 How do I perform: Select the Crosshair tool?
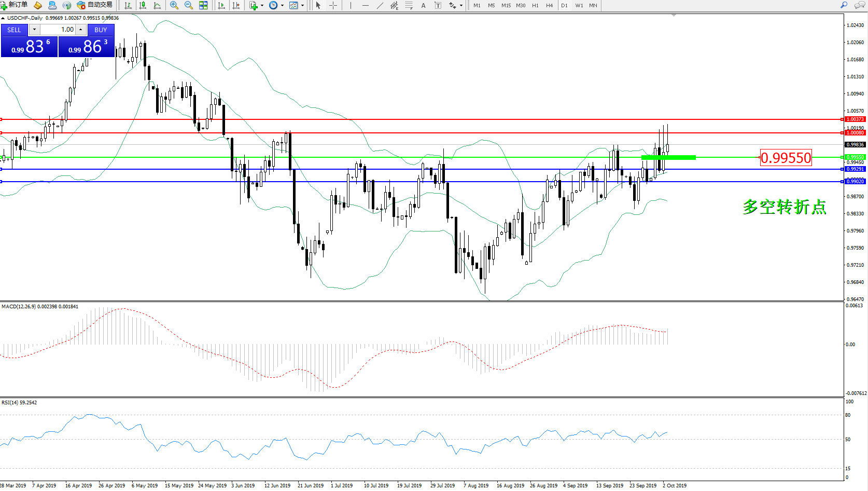click(333, 5)
